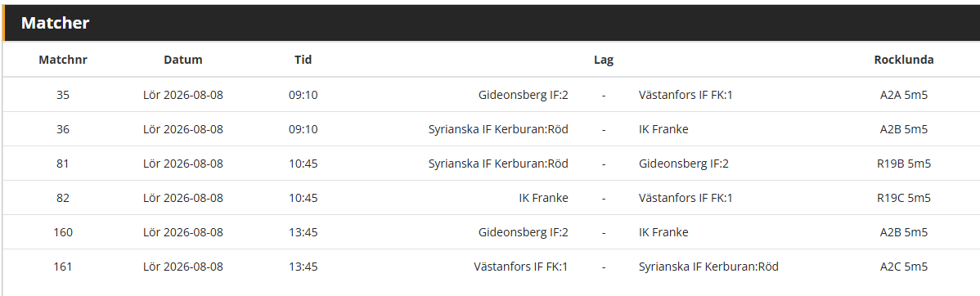Click Västanfors IF FK:1 in match 35
Image resolution: width=980 pixels, height=296 pixels.
coord(686,95)
